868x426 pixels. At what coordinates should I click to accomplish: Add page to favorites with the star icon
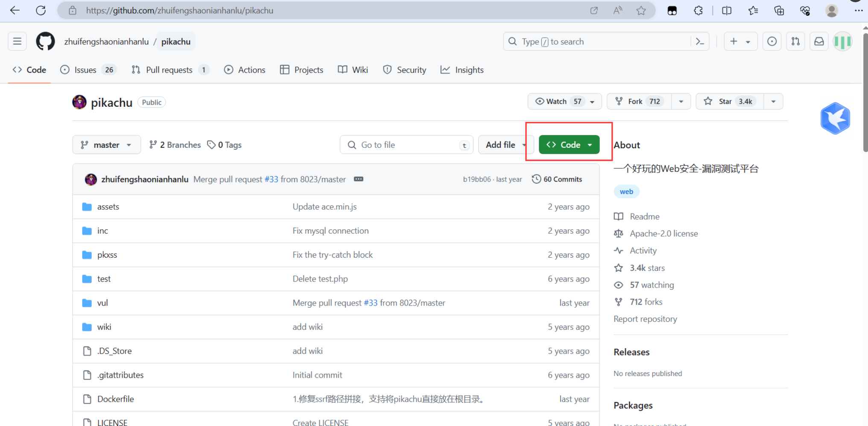(x=641, y=10)
